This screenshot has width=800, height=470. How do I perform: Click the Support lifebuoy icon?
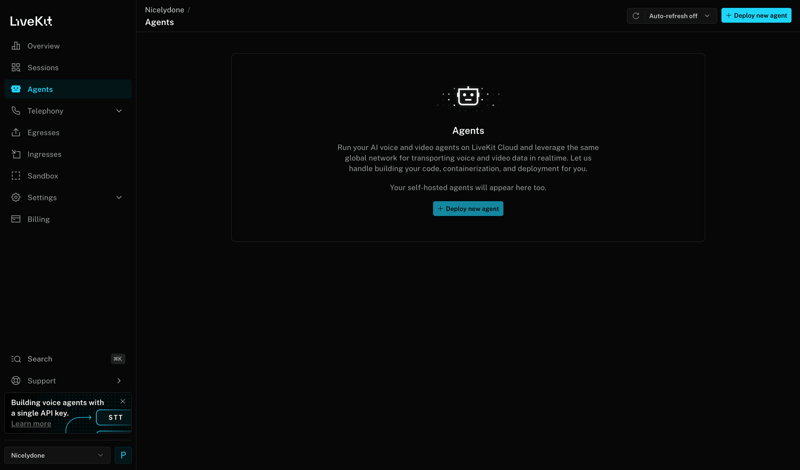tap(16, 381)
